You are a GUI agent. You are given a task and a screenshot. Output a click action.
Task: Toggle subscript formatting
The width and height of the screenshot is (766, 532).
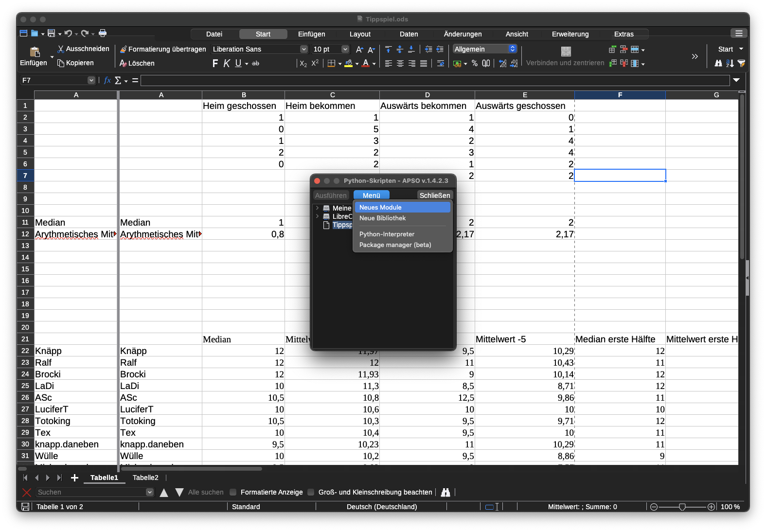coord(303,63)
